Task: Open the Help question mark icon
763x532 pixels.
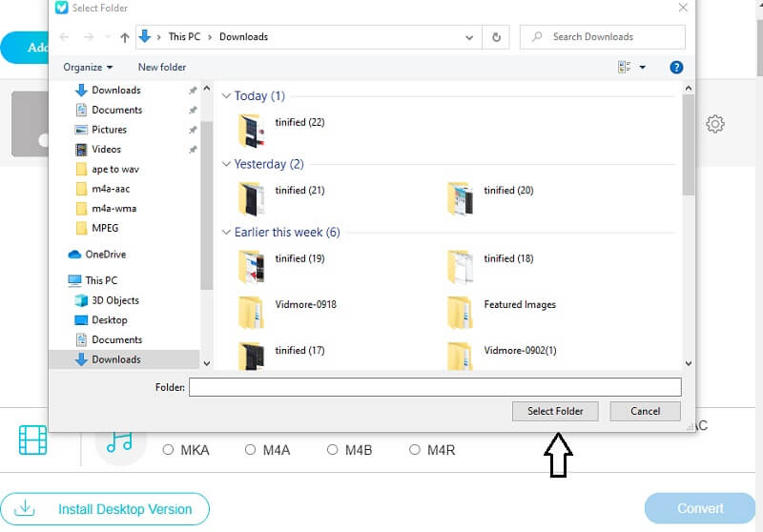Action: [676, 68]
